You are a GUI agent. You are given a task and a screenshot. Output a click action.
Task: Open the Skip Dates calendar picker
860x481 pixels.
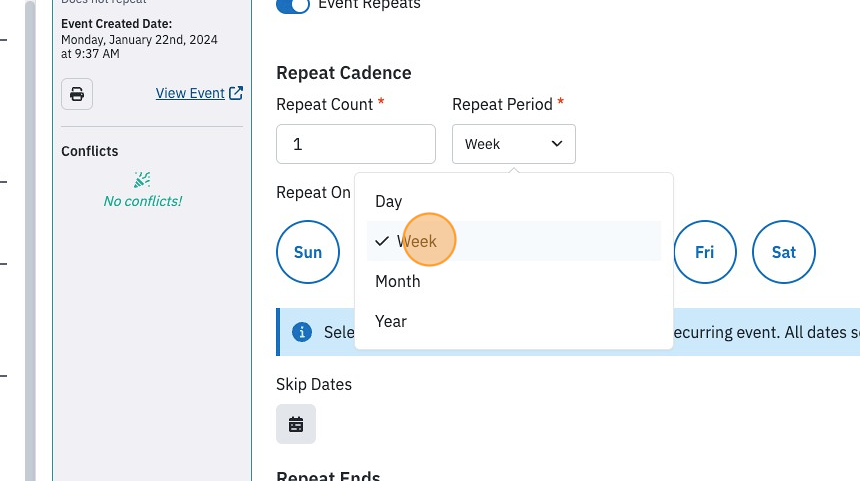coord(296,424)
